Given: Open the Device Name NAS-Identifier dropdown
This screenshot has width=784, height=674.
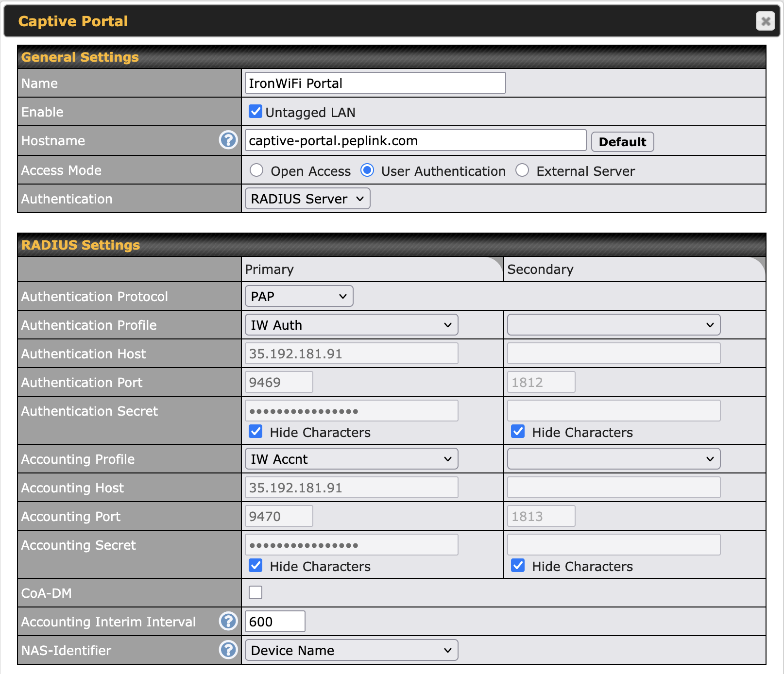Looking at the screenshot, I should click(351, 650).
